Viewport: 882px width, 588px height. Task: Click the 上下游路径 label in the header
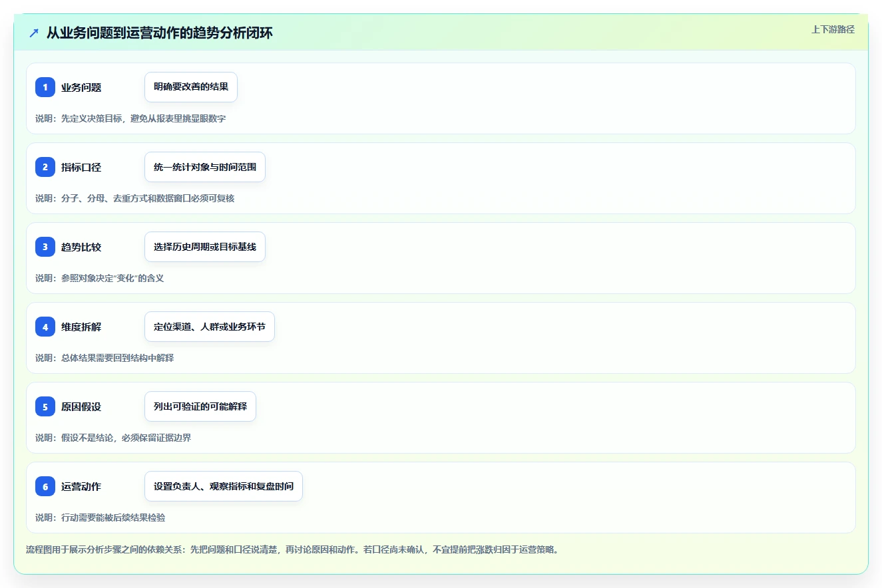833,29
